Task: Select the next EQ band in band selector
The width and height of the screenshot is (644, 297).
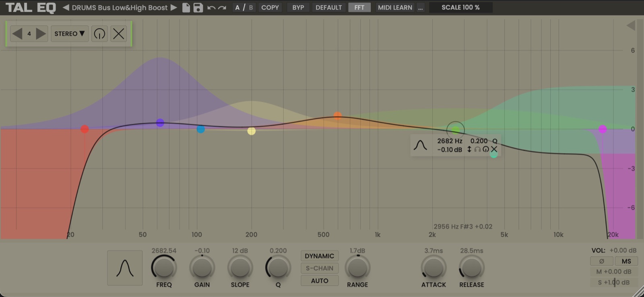Action: point(41,34)
